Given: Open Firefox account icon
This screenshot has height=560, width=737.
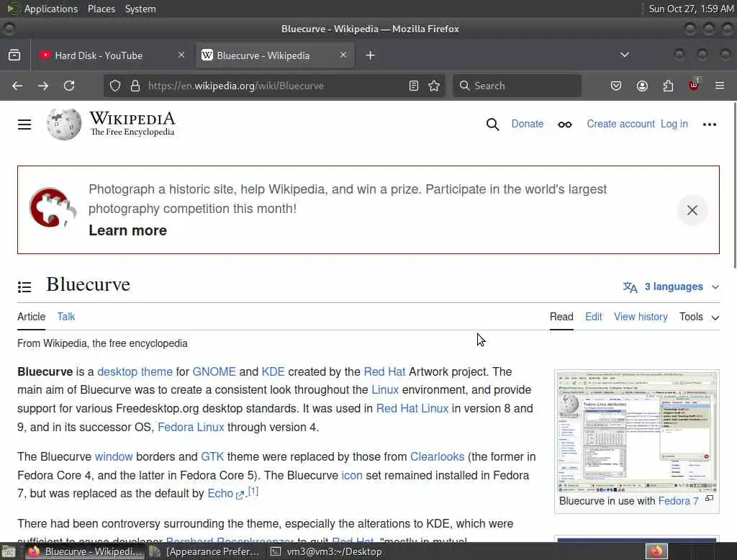Looking at the screenshot, I should (642, 86).
